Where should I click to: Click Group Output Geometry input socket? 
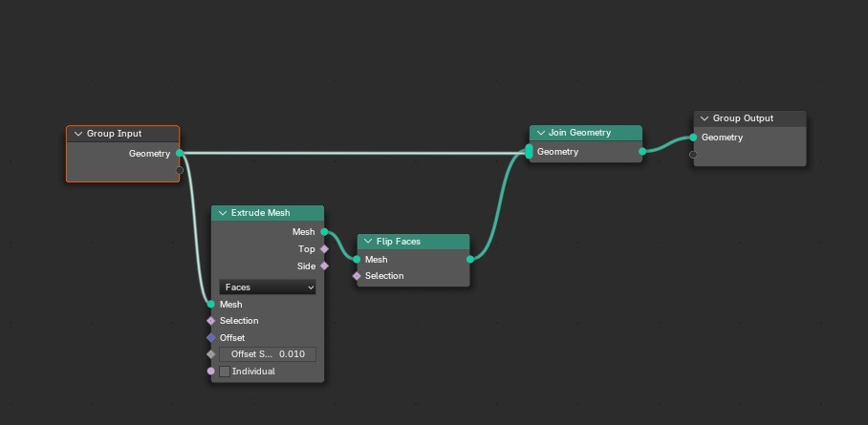point(693,138)
